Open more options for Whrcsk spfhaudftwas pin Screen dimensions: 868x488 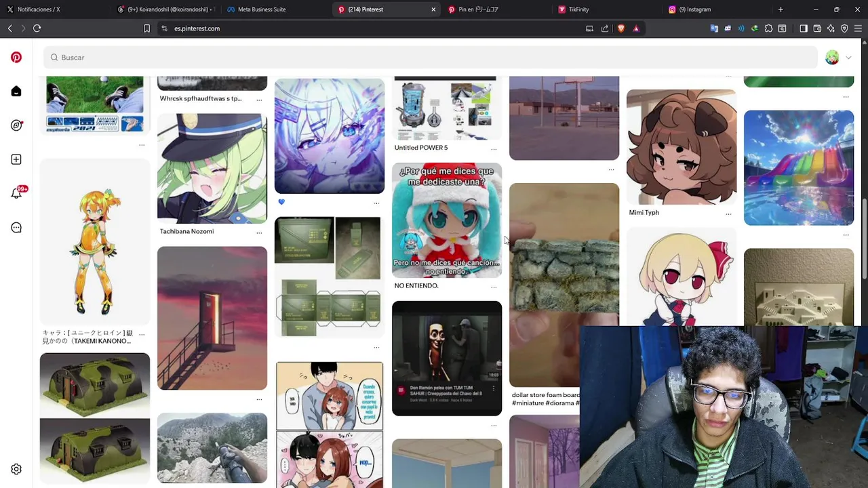click(259, 100)
